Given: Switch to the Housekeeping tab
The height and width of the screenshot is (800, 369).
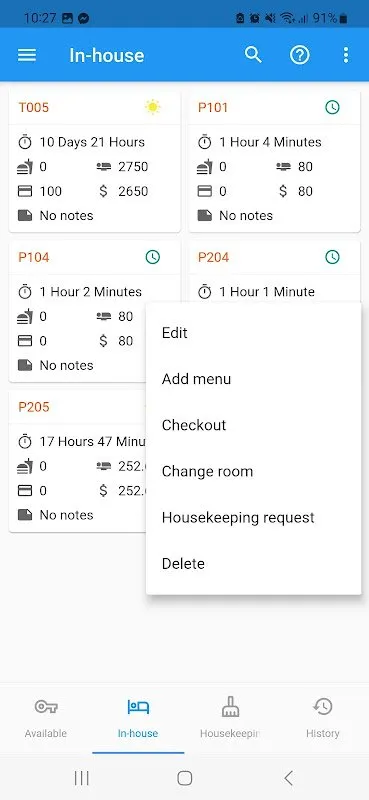Looking at the screenshot, I should (x=230, y=719).
